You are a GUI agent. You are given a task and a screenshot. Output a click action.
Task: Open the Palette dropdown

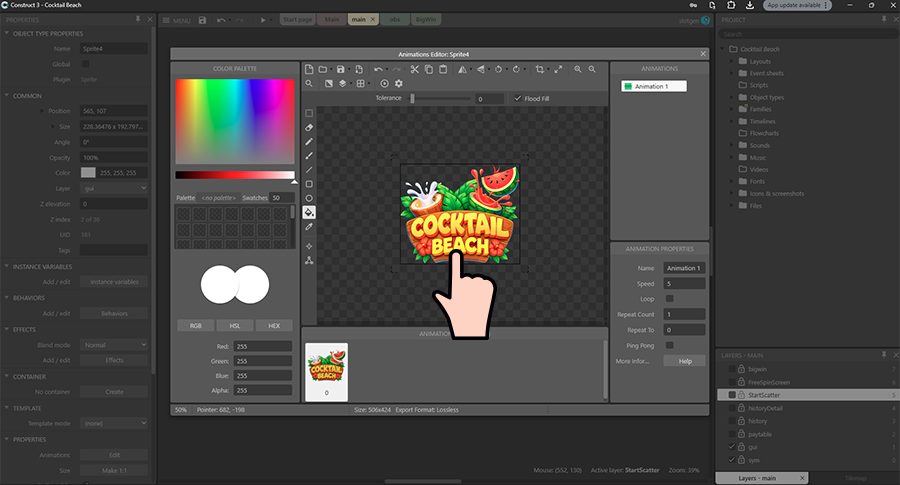218,197
